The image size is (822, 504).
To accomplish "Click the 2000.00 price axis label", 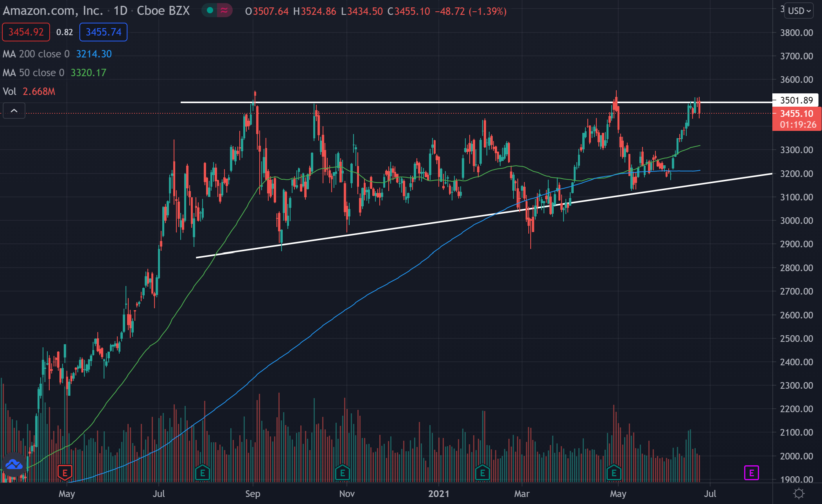I will (797, 456).
